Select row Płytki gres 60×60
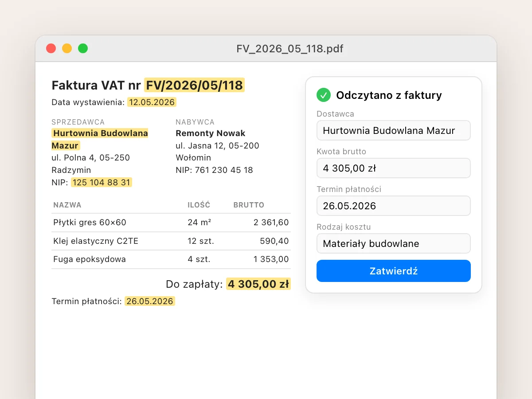 coord(171,223)
